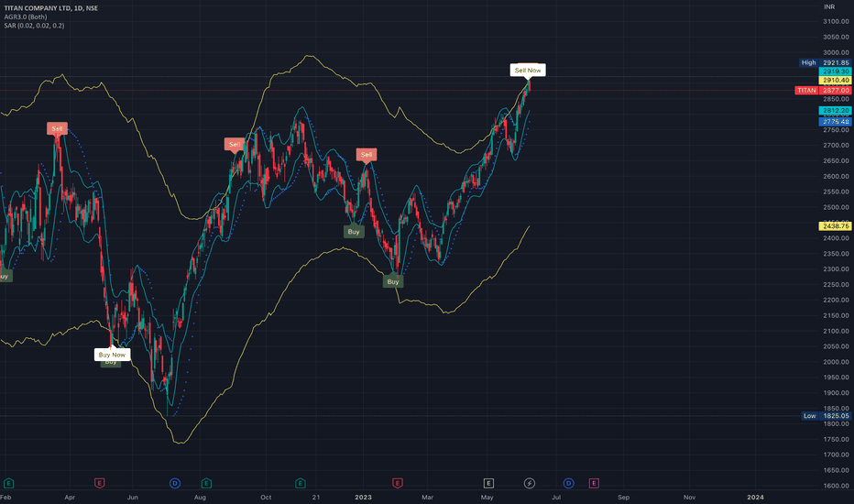Image resolution: width=854 pixels, height=504 pixels.
Task: Click the Buy Now signal label
Action: 112,355
